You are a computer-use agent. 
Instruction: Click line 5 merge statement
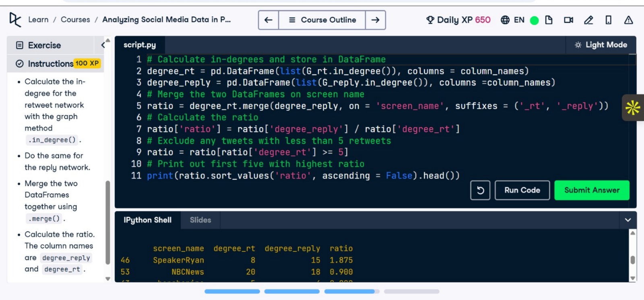coord(378,106)
